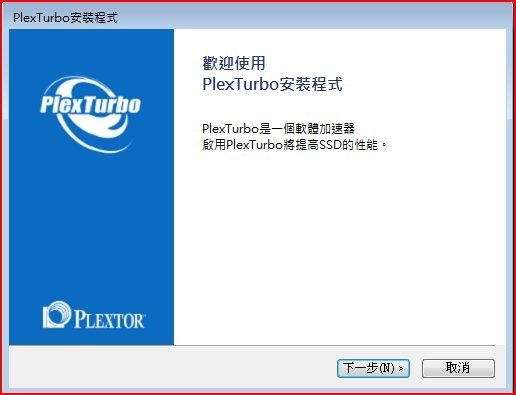Click the Plextor brand logo
516x395 pixels.
[x=94, y=315]
